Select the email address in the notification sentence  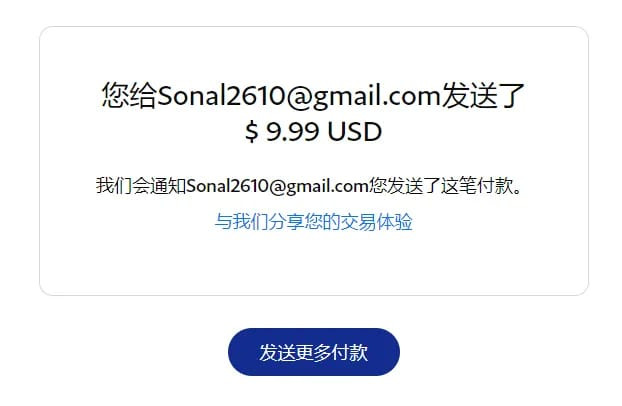pyautogui.click(x=277, y=186)
